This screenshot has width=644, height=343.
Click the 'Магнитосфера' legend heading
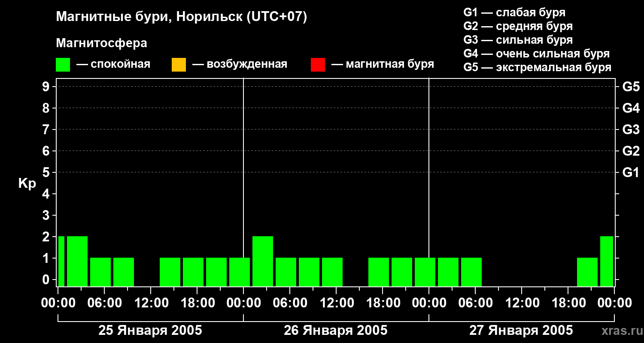pyautogui.click(x=102, y=43)
